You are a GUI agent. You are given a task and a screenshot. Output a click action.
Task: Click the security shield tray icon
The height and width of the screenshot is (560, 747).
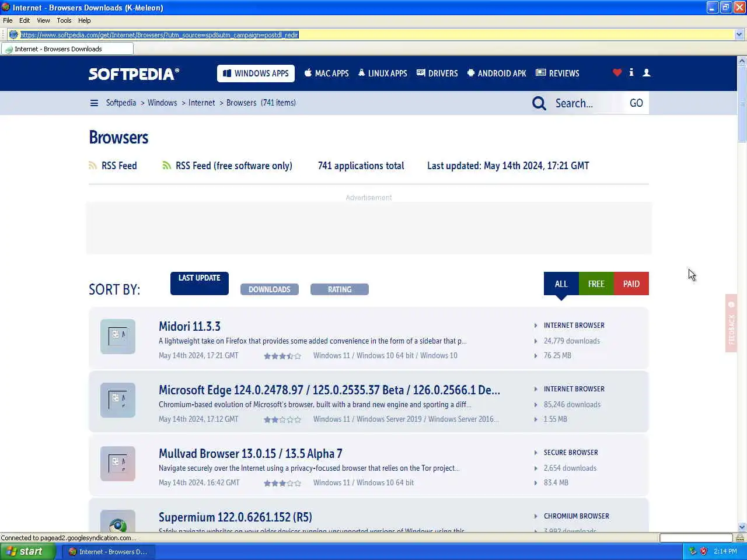[703, 551]
